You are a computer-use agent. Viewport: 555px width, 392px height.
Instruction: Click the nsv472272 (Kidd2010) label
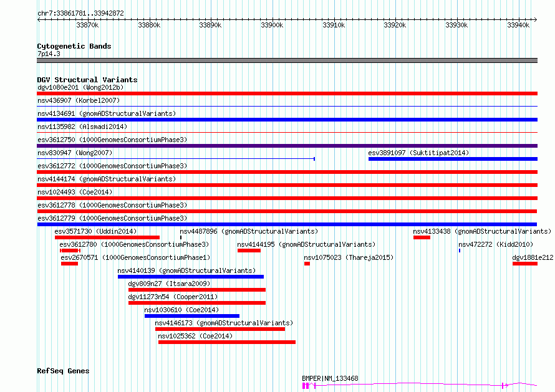pos(496,244)
